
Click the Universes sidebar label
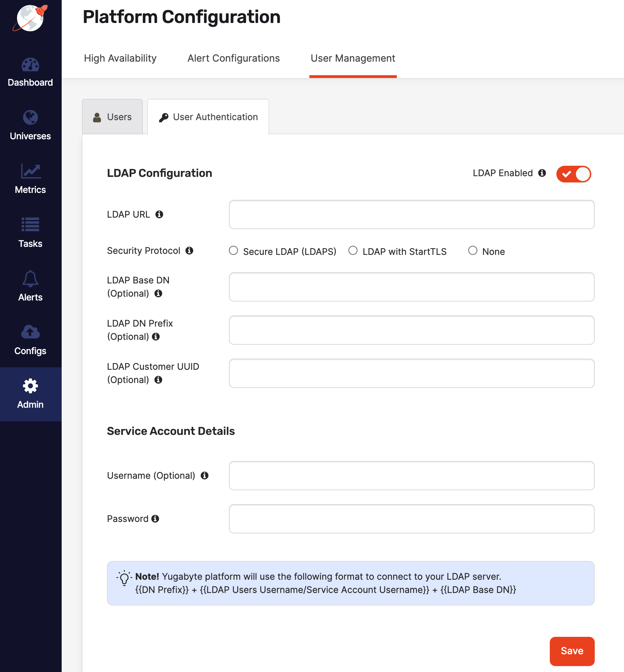click(x=30, y=136)
